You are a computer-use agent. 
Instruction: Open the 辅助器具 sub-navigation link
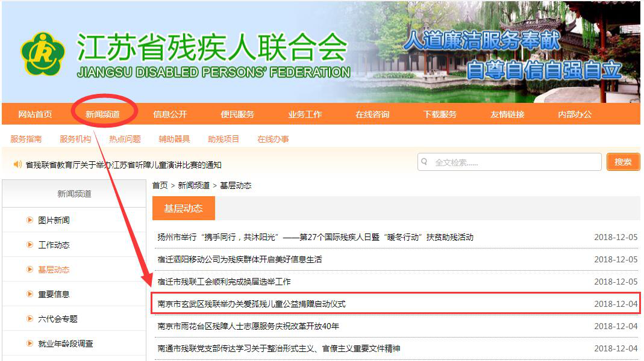[174, 139]
